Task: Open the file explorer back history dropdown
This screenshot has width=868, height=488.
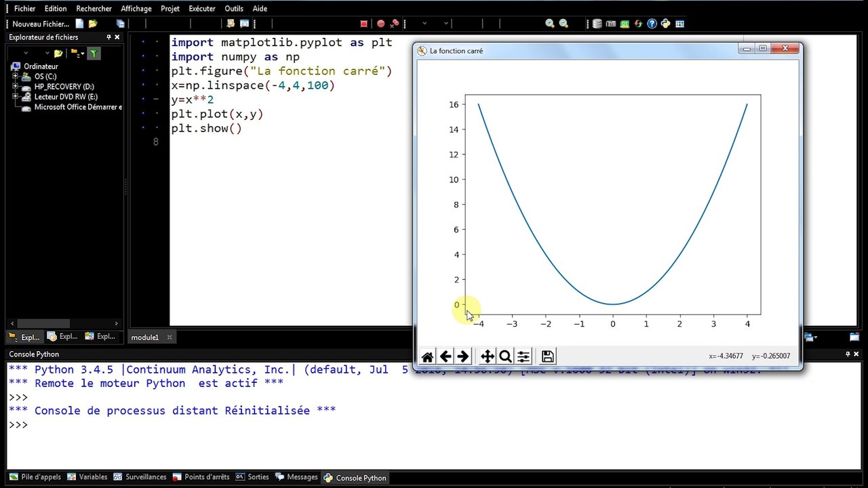Action: click(26, 53)
